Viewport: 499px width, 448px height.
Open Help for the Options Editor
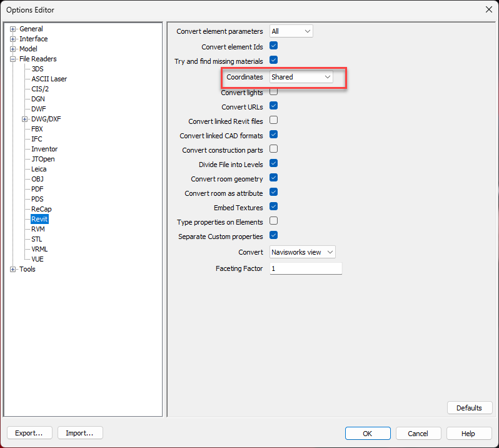(x=469, y=434)
